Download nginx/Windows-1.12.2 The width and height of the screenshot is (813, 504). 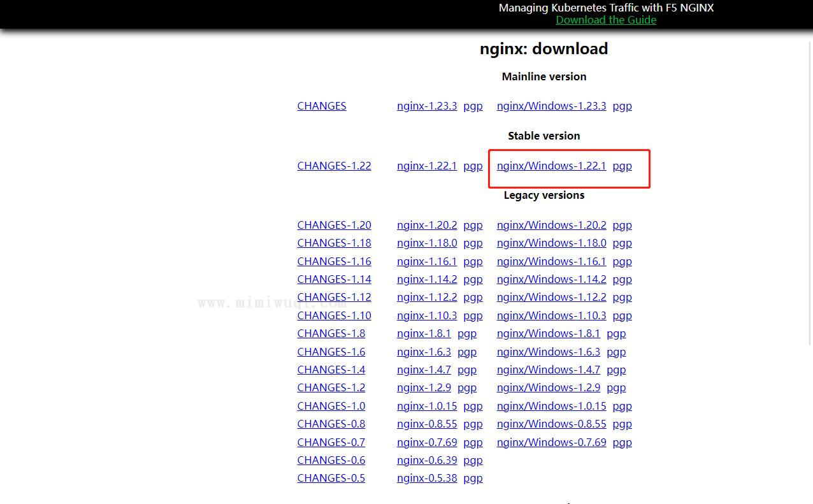click(x=552, y=297)
